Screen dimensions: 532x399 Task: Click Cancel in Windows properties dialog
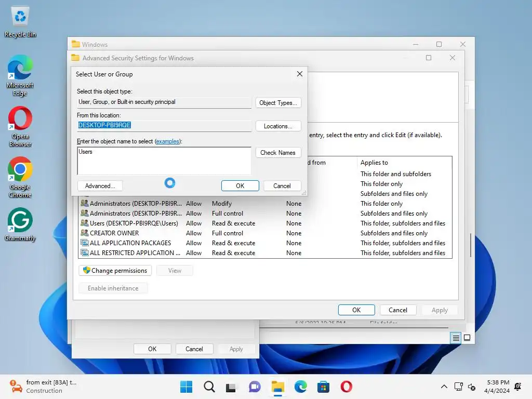(x=194, y=349)
